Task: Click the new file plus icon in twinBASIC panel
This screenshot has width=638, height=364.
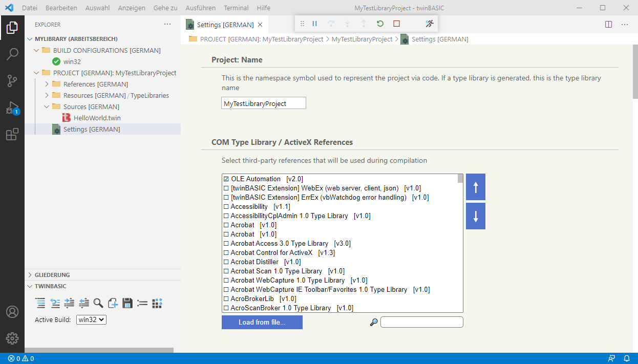Action: 113,303
